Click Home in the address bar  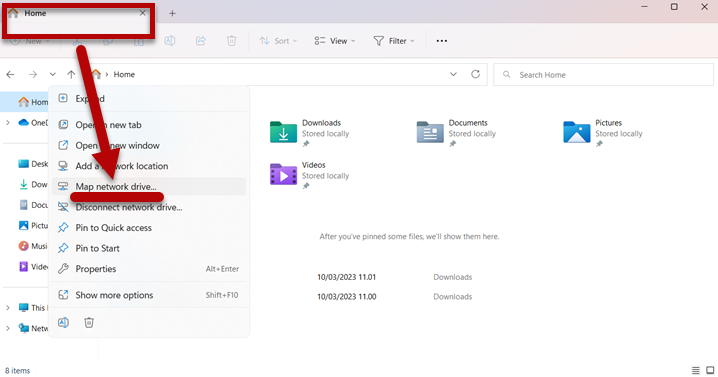(x=124, y=74)
